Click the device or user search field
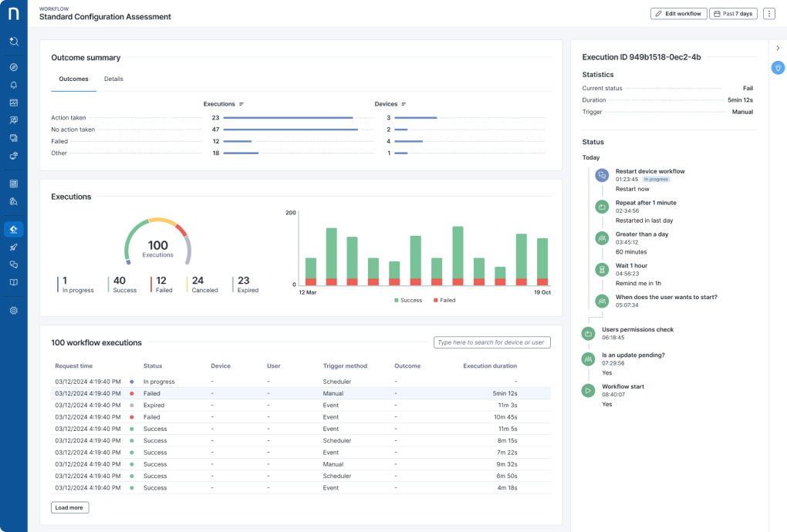Image resolution: width=787 pixels, height=532 pixels. click(x=491, y=342)
